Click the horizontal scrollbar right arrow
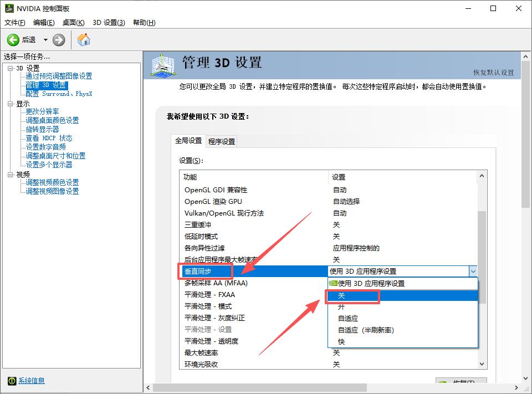 coord(516,387)
